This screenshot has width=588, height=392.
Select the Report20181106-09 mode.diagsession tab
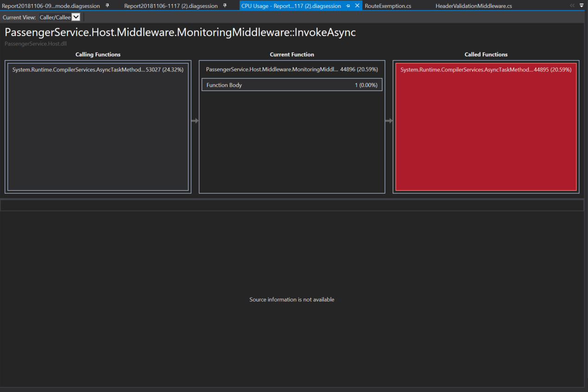(51, 6)
